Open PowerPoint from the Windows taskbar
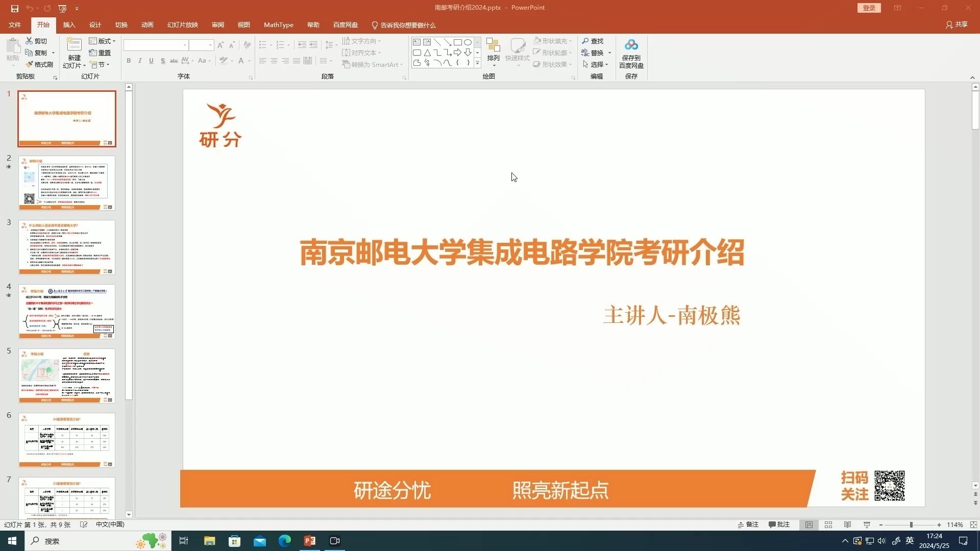The image size is (980, 551). pyautogui.click(x=310, y=541)
